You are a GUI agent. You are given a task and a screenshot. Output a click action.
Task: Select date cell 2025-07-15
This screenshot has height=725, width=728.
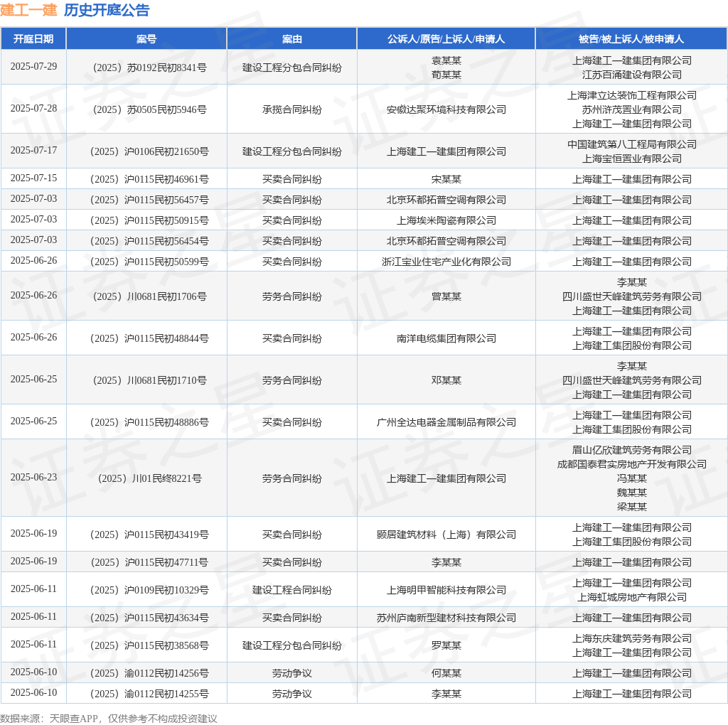pos(33,178)
